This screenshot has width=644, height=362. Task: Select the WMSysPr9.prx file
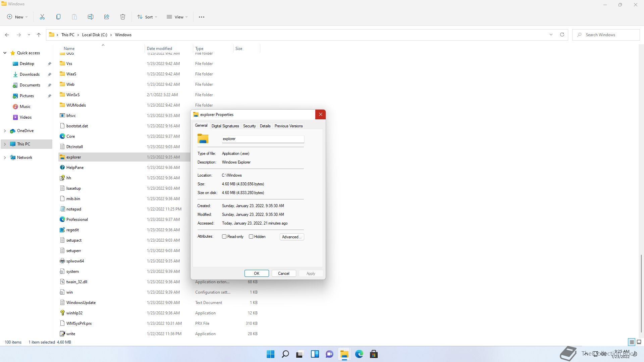(x=79, y=323)
